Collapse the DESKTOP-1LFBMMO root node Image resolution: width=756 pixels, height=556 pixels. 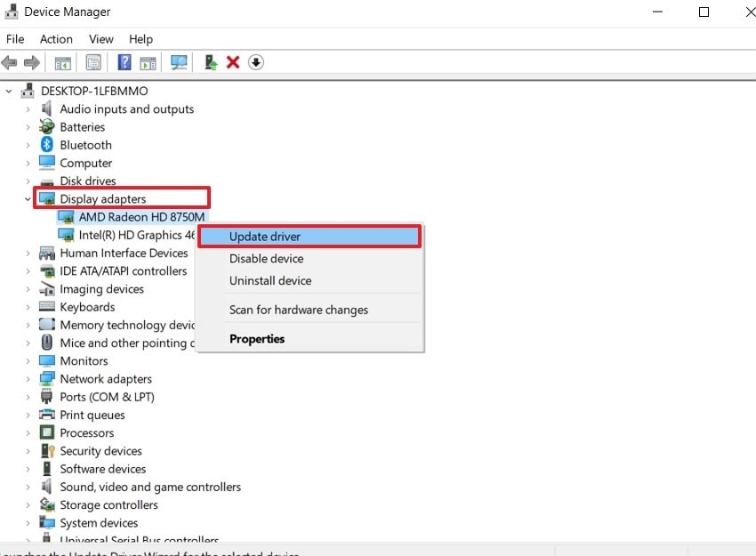(9, 91)
